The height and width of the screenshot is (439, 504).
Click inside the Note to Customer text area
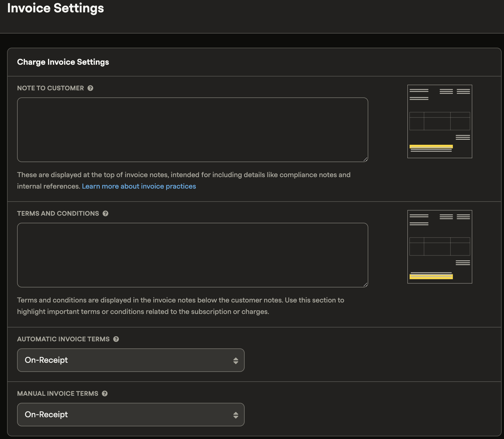coord(193,130)
